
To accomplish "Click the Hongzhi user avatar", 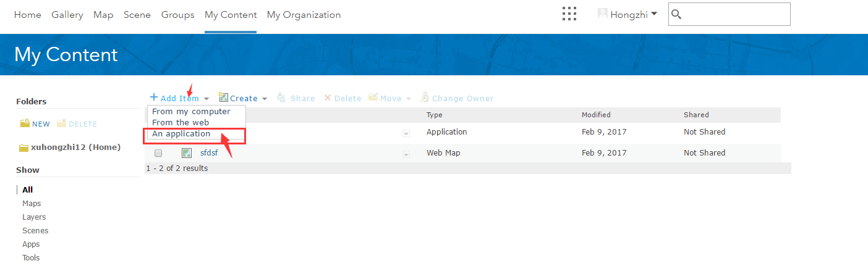I will pos(602,14).
